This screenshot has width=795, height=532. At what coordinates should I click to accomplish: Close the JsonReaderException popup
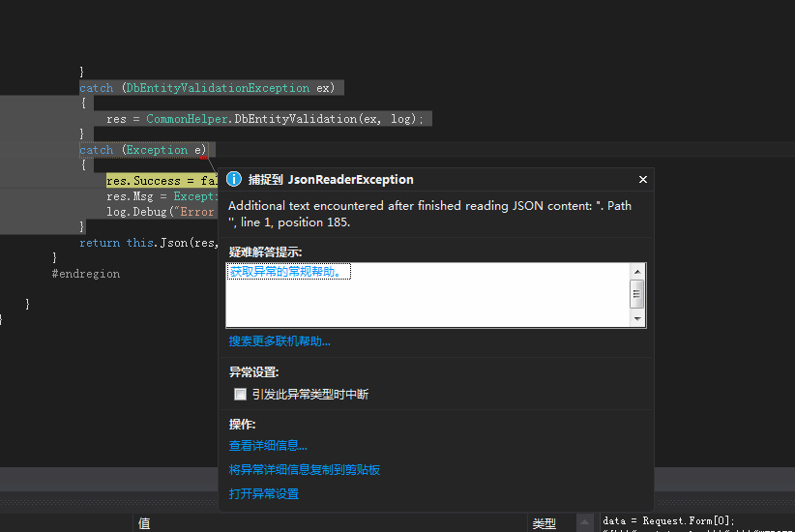(x=643, y=180)
